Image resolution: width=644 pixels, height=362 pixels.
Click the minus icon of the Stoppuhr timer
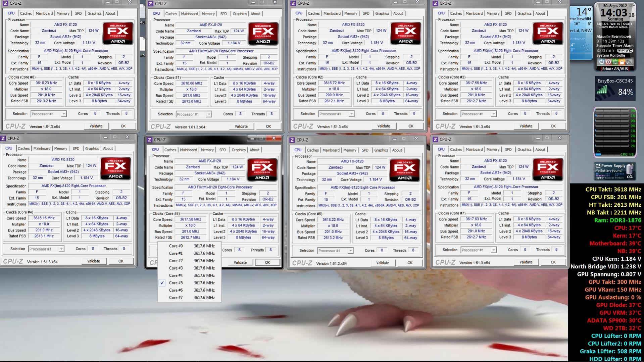[624, 51]
